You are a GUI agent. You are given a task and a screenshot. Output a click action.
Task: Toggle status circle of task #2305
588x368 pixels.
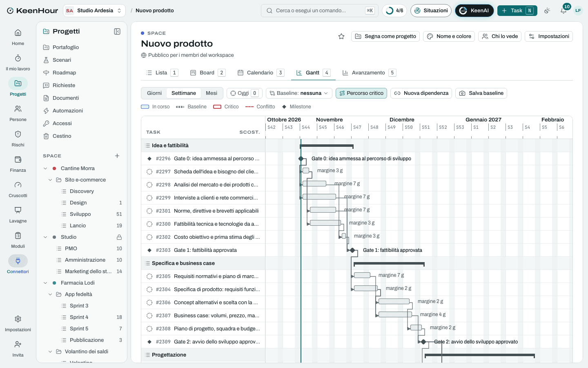pos(149,276)
